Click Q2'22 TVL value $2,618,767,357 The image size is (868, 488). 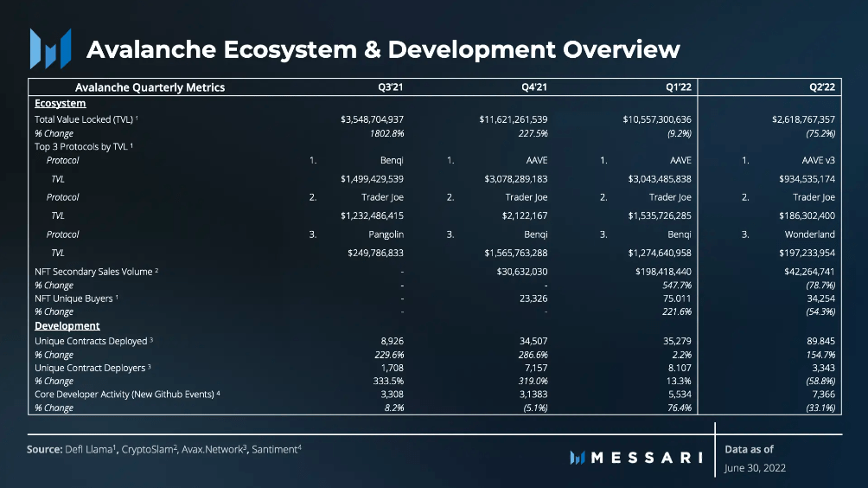point(804,119)
